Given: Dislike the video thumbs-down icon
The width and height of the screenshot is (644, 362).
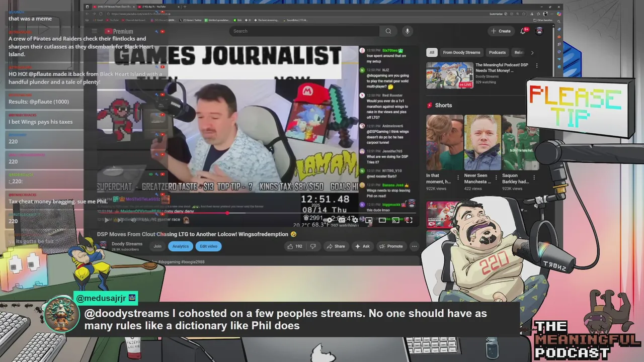Looking at the screenshot, I should (313, 246).
